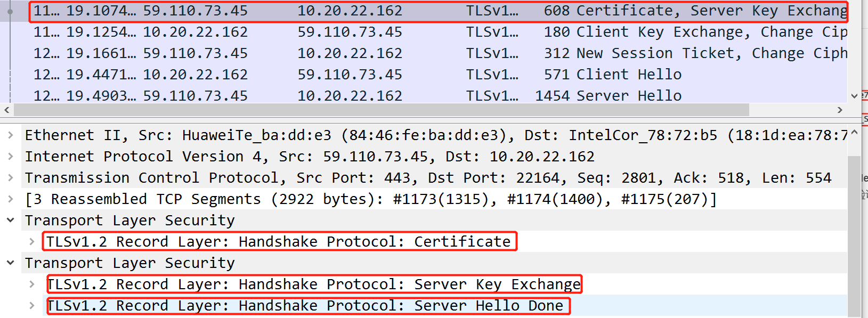This screenshot has height=318, width=868.
Task: Expand the Server Hello Done record layer
Action: click(x=30, y=305)
